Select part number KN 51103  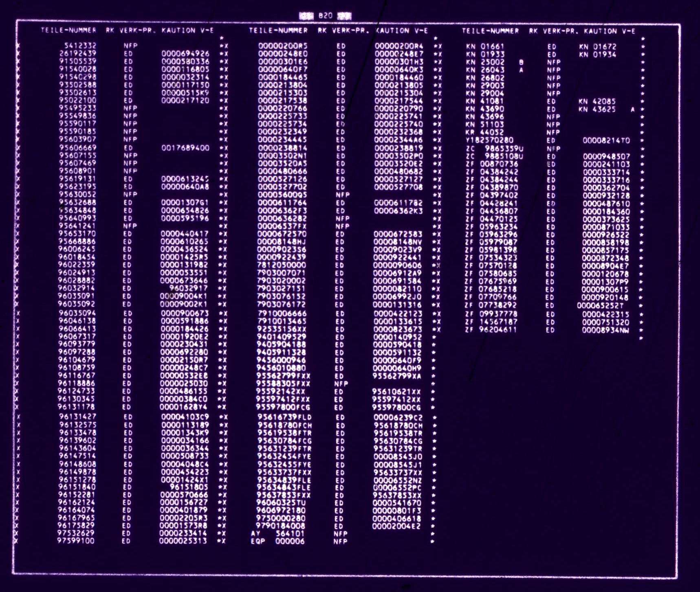485,125
